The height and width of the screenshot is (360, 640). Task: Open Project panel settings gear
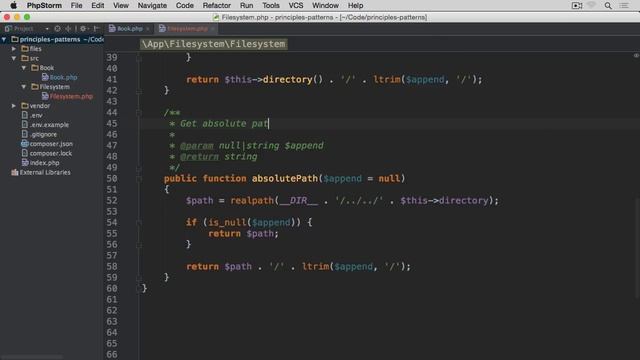pyautogui.click(x=83, y=29)
